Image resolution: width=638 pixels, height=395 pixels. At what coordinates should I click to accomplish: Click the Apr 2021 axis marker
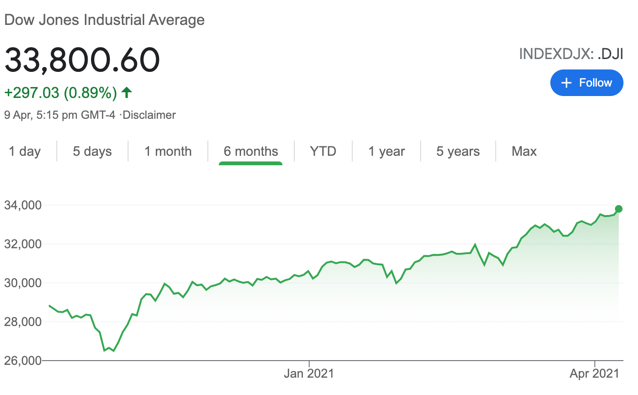594,373
